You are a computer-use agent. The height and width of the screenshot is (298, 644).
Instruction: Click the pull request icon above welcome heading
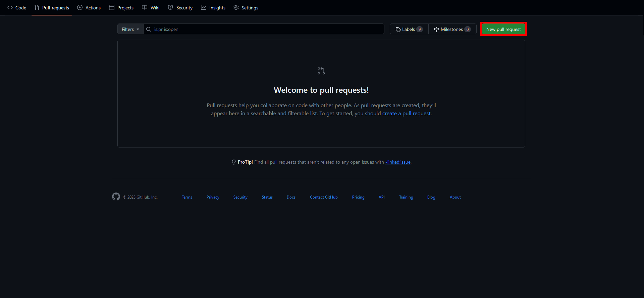[321, 71]
